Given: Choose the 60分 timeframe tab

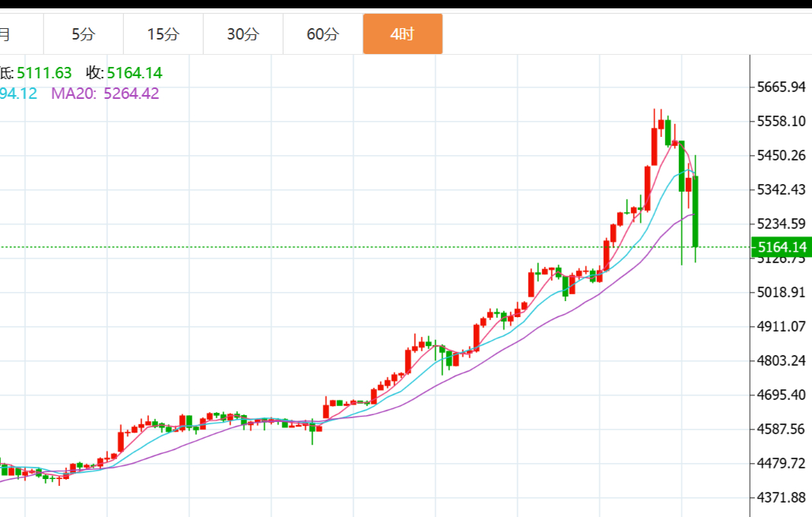Looking at the screenshot, I should pos(323,34).
